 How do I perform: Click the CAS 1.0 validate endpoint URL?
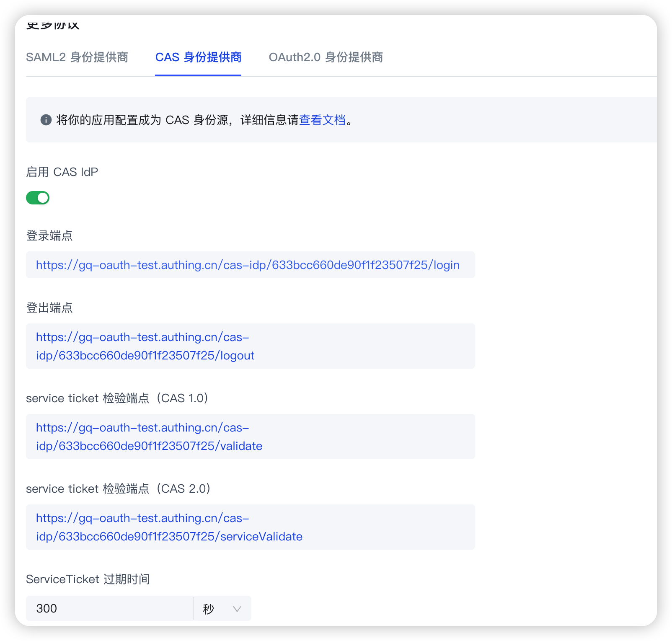(x=149, y=437)
